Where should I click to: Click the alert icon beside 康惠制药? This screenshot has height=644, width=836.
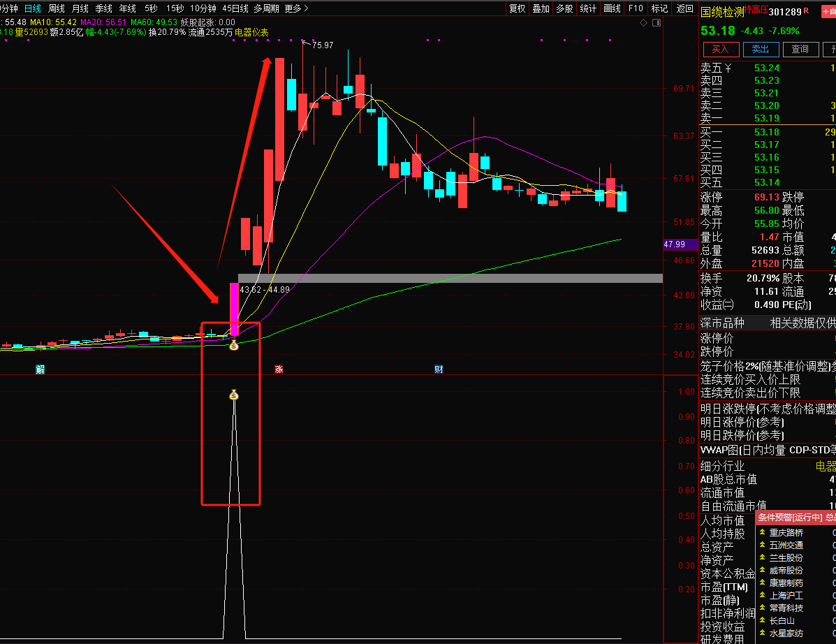(x=763, y=583)
